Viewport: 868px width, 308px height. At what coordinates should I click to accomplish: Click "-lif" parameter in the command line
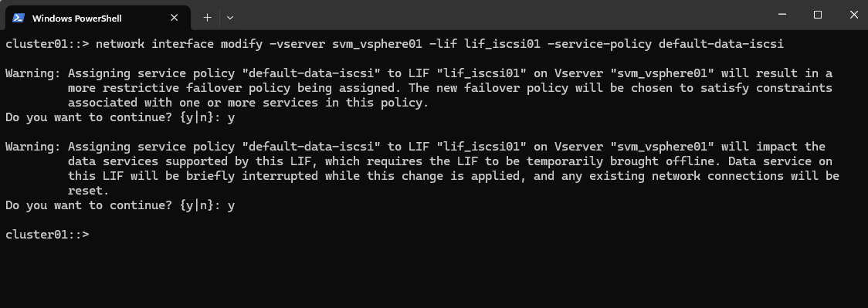pos(442,44)
